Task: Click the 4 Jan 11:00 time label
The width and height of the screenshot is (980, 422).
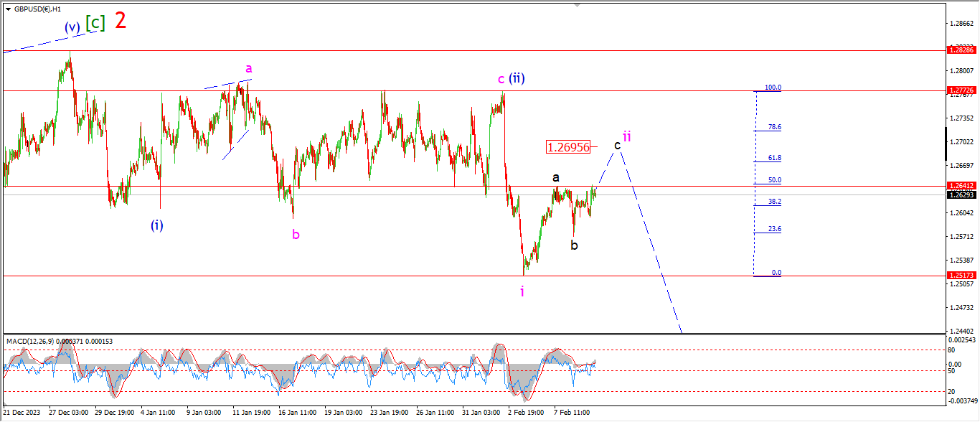Action: 158,413
